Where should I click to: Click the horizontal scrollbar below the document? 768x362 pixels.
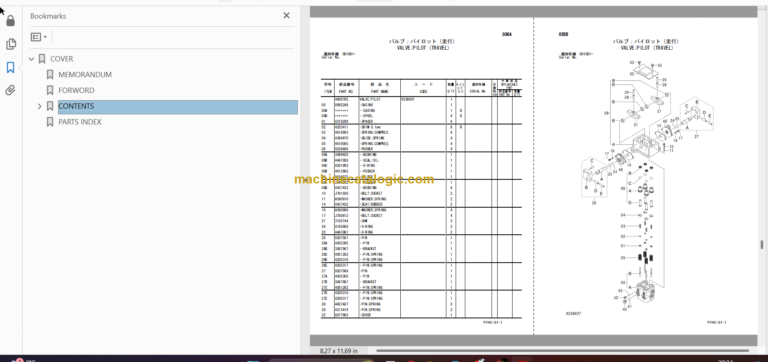[562, 351]
